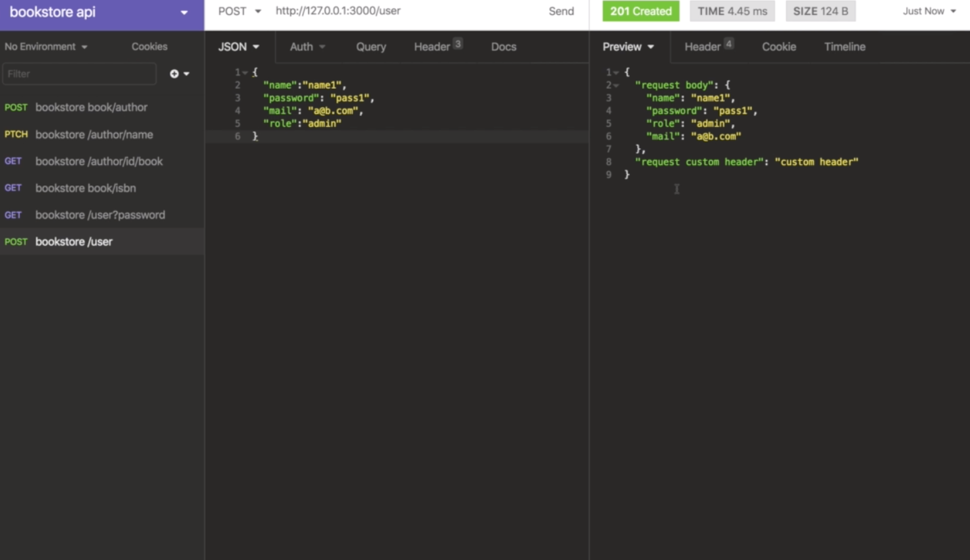Image resolution: width=970 pixels, height=560 pixels.
Task: Open the Preview mode dropdown
Action: click(627, 46)
